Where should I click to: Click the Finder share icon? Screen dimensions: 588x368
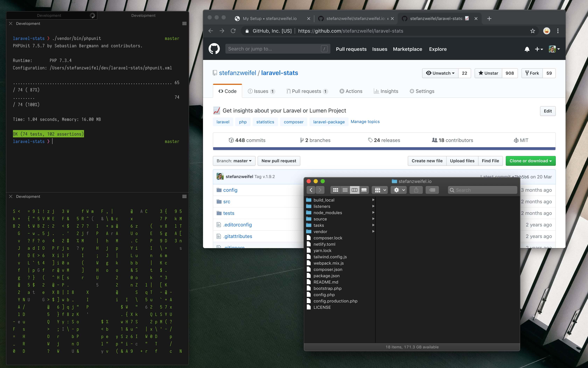point(416,190)
